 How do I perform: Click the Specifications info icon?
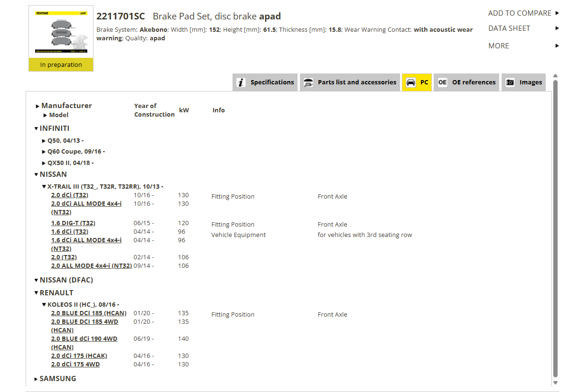click(x=241, y=82)
